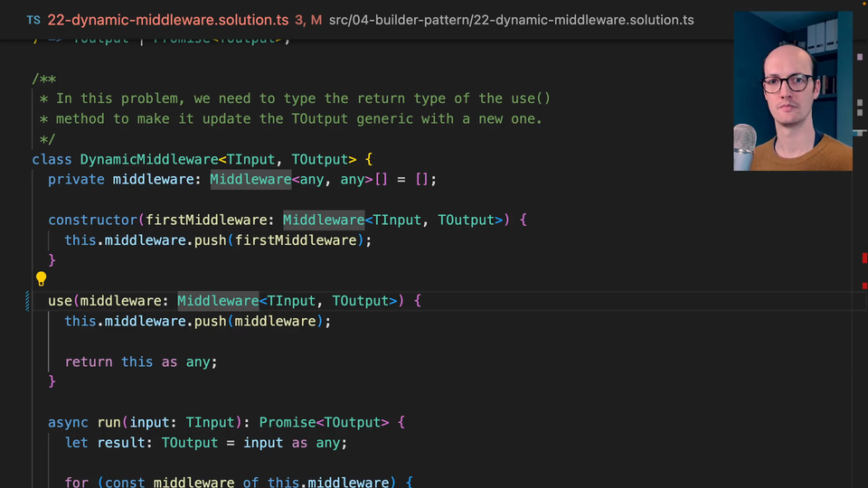This screenshot has width=868, height=488.
Task: Click highlighted Middleware type on the use() line
Action: (x=218, y=301)
